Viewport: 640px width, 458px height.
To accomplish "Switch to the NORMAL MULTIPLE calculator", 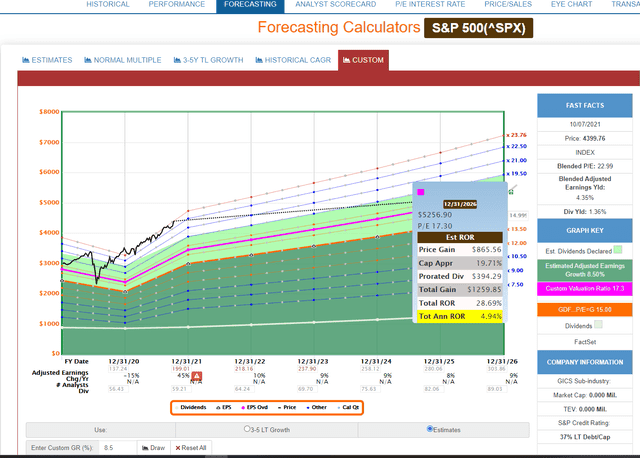I will (x=122, y=60).
